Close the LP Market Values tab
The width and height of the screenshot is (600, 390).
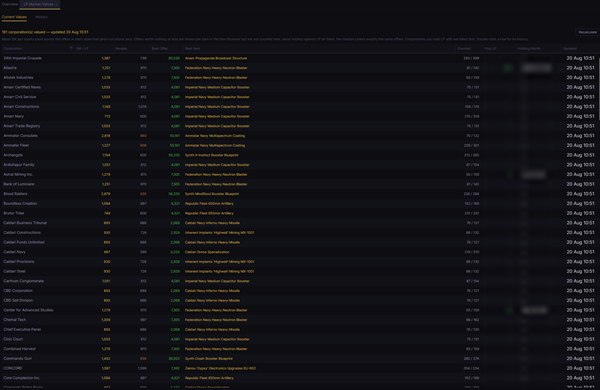[57, 4]
